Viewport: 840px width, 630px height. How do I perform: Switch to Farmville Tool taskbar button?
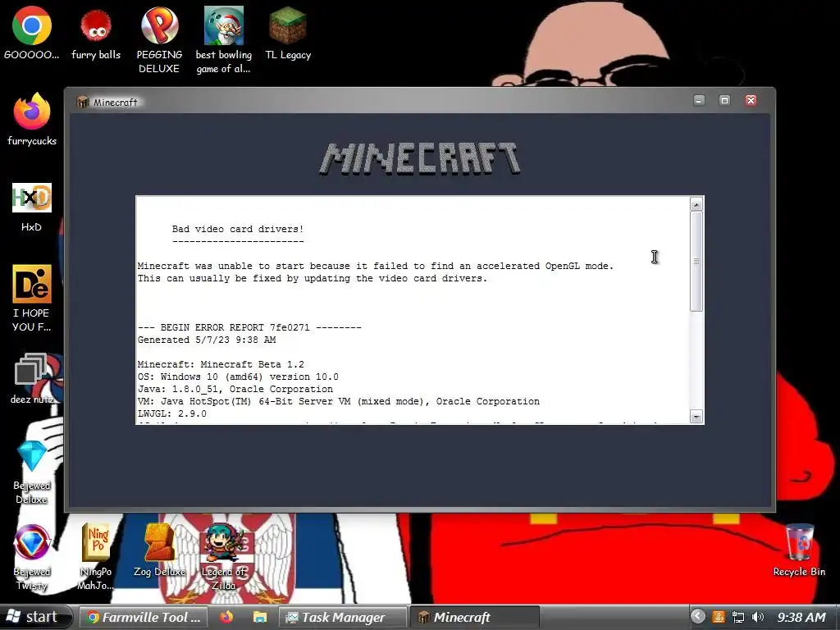pos(144,617)
